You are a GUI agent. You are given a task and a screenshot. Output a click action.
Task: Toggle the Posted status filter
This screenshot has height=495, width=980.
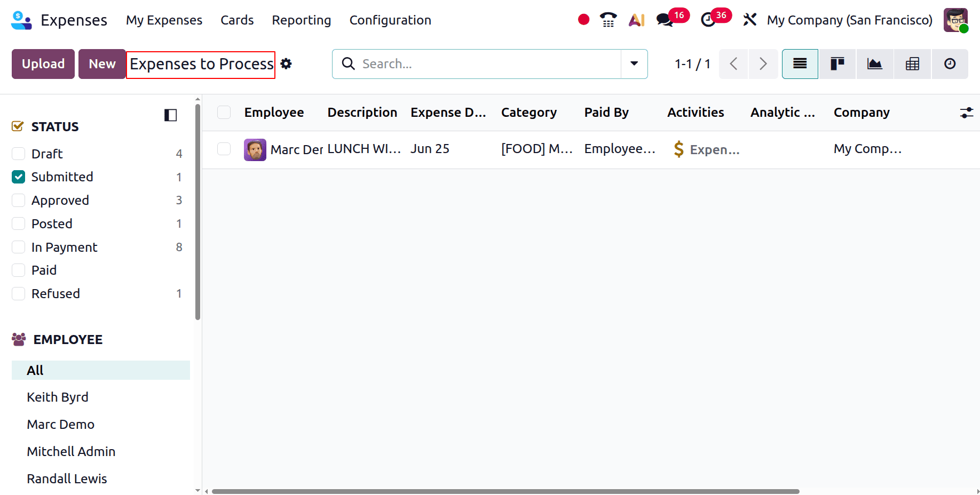pyautogui.click(x=18, y=223)
